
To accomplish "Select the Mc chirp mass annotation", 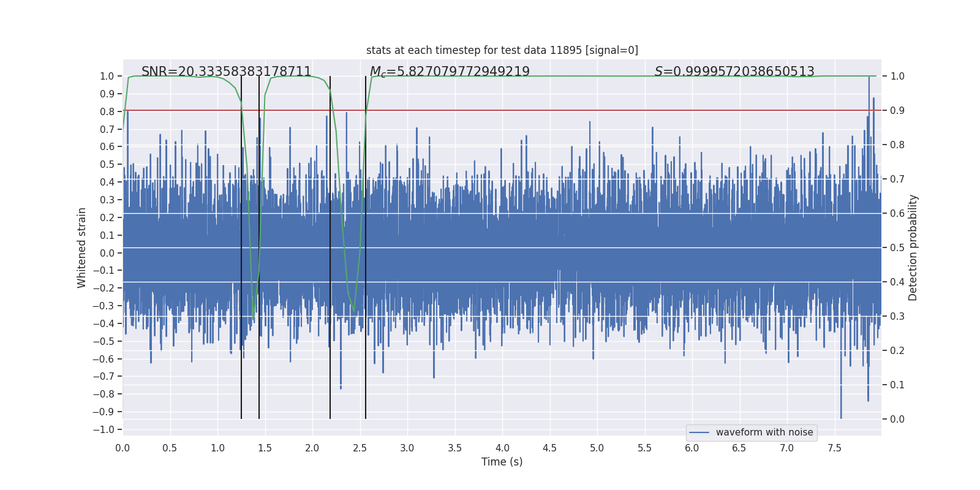I will [x=449, y=72].
